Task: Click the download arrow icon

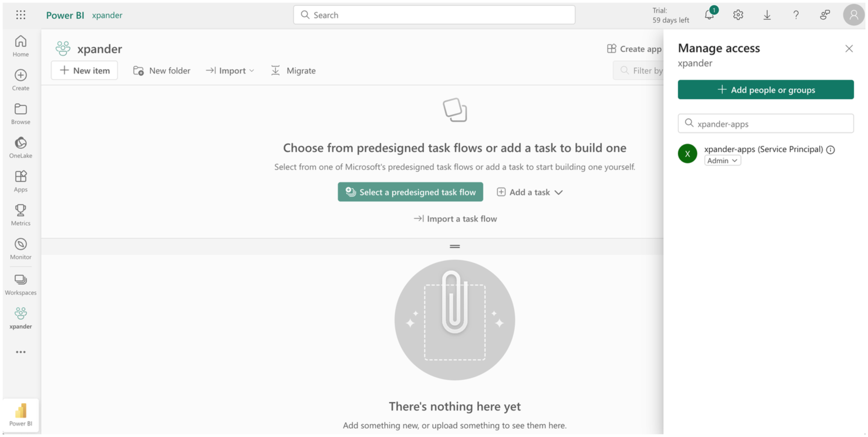Action: pyautogui.click(x=767, y=15)
